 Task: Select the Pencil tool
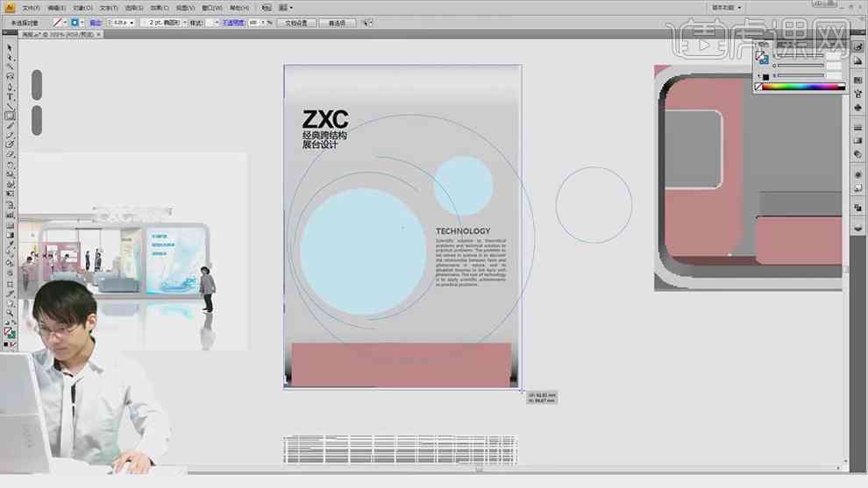[x=10, y=136]
